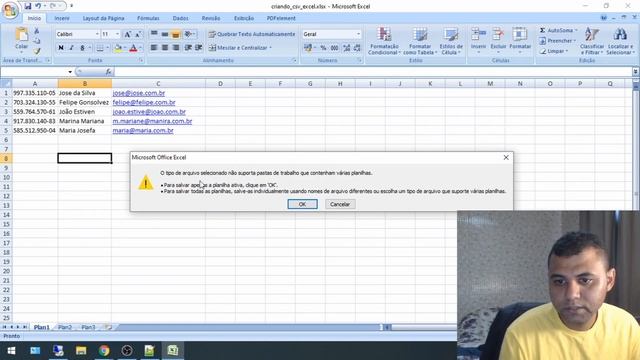Close the Microsoft Office Excel dialog
This screenshot has height=360, width=640.
(x=506, y=157)
